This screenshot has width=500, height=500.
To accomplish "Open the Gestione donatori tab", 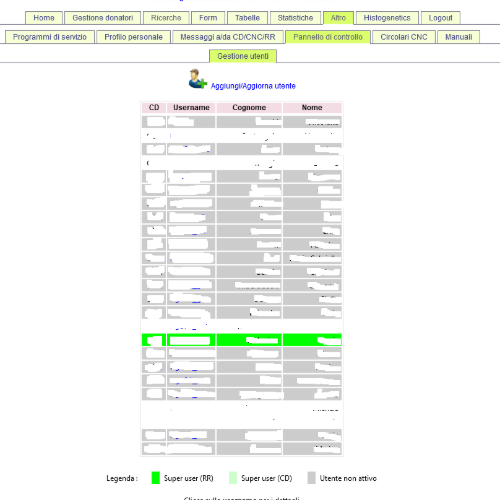I will click(x=103, y=18).
